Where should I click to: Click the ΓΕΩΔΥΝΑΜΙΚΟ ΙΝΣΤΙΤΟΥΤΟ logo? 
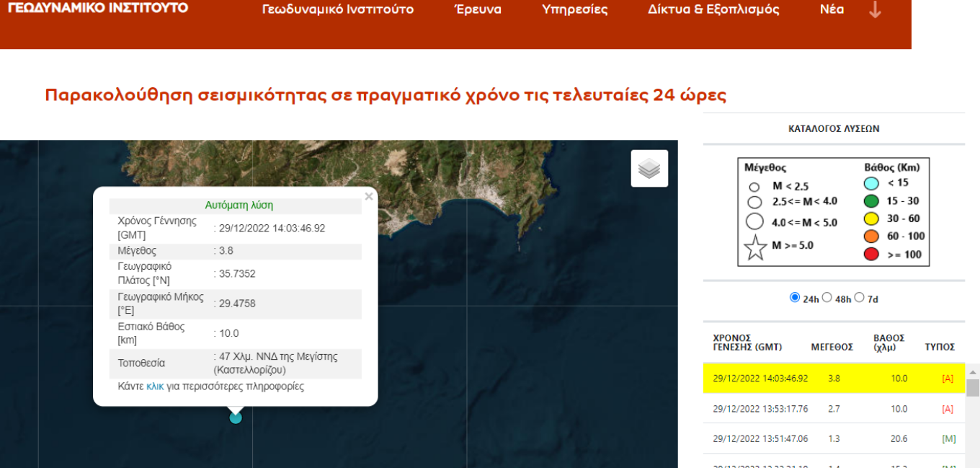point(98,8)
